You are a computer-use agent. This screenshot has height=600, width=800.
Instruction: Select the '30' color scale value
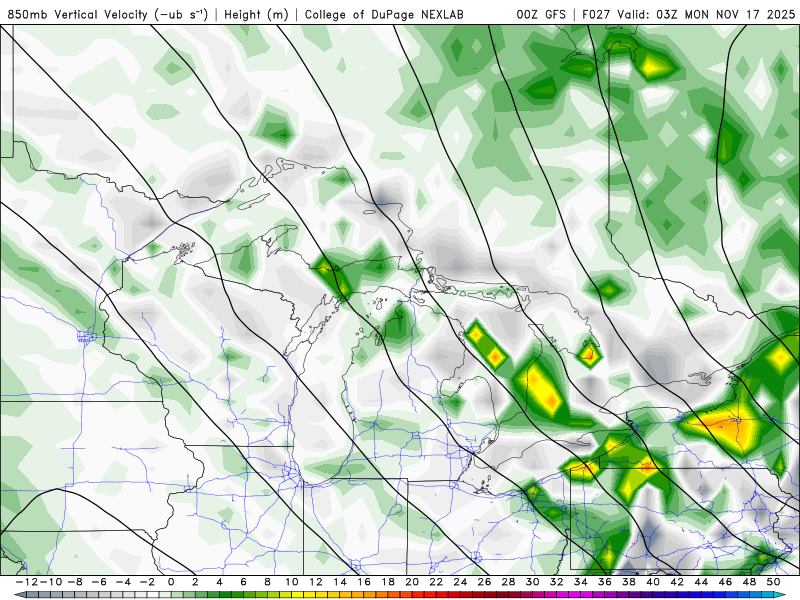[532, 582]
